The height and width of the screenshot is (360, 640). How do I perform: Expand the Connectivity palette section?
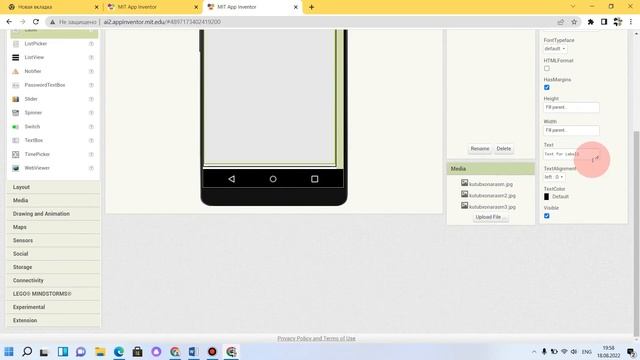point(53,280)
